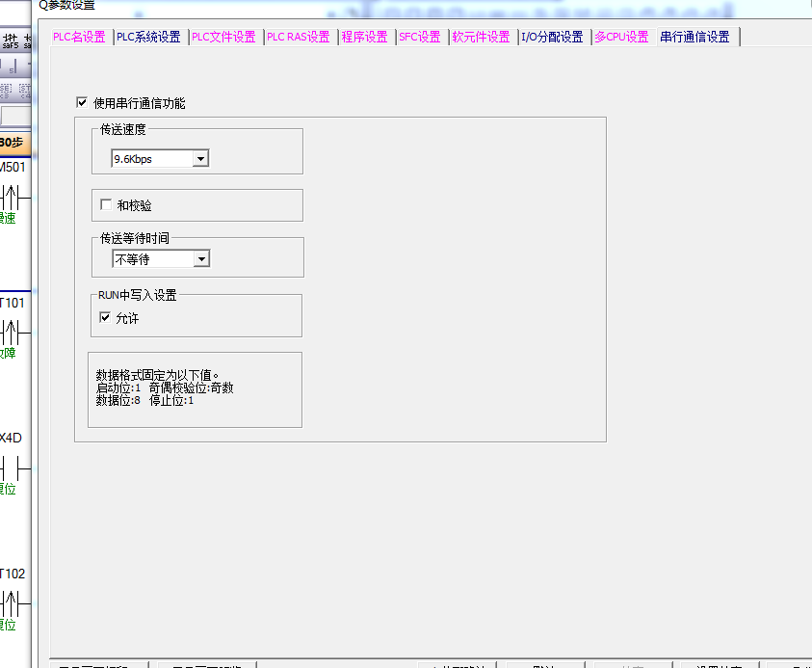Select the T101 contact in ladder
The image size is (812, 668).
coord(12,333)
